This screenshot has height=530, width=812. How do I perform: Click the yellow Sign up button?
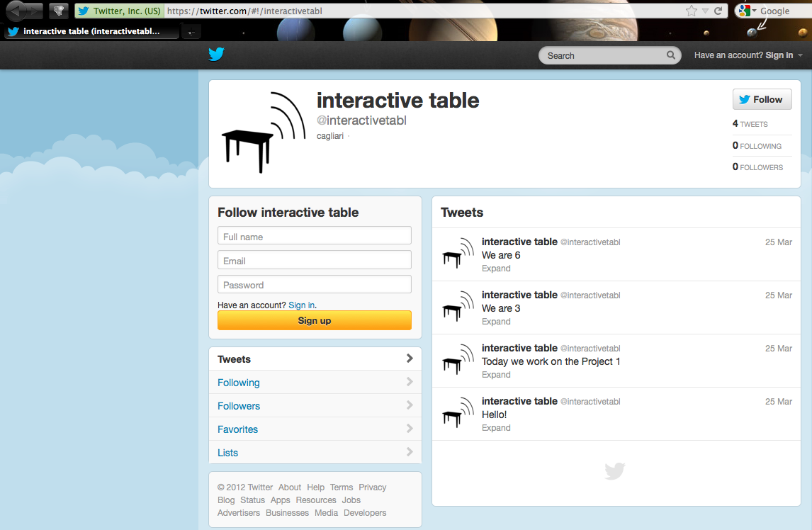(315, 320)
